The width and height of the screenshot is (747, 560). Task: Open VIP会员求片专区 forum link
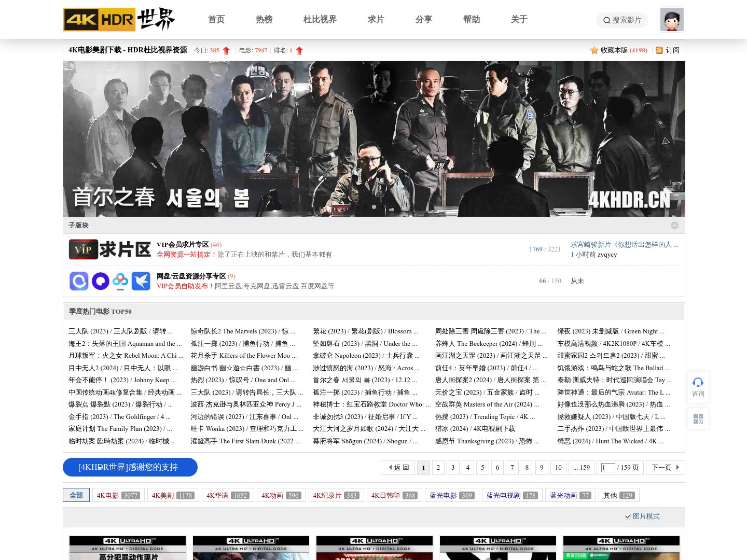(183, 244)
